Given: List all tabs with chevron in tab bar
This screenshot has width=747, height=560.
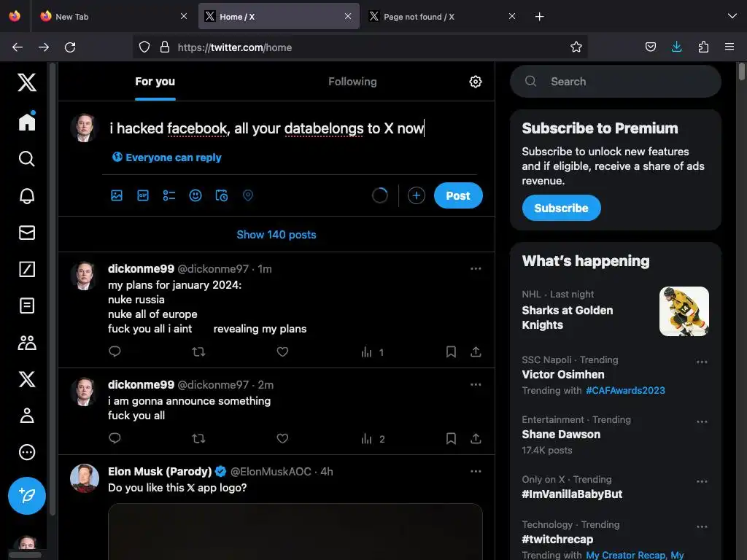Looking at the screenshot, I should (x=732, y=16).
